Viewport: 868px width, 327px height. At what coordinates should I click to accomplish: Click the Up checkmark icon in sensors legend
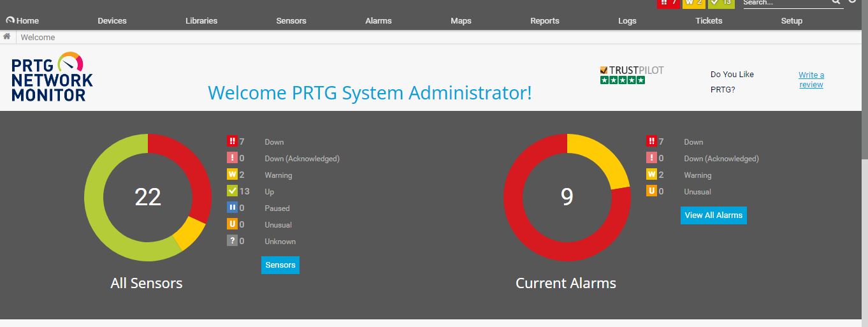pyautogui.click(x=232, y=191)
